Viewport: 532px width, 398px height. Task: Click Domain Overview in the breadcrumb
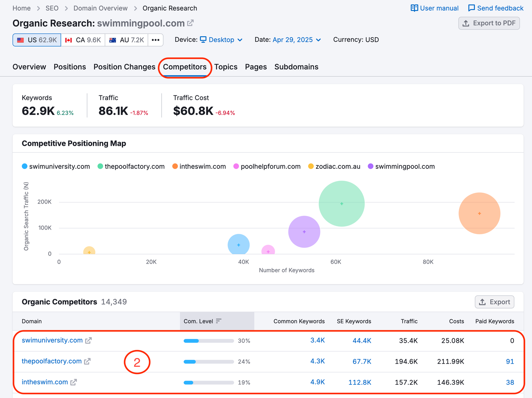click(100, 8)
